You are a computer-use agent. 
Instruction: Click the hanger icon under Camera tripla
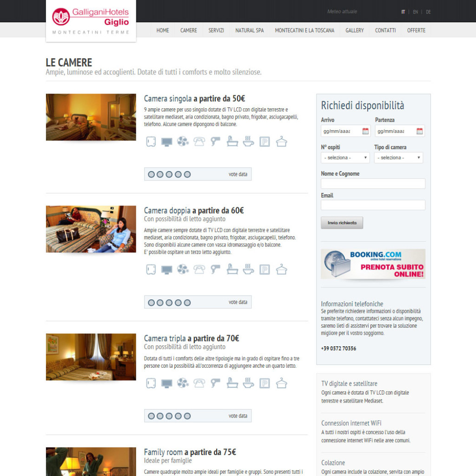coord(281,383)
